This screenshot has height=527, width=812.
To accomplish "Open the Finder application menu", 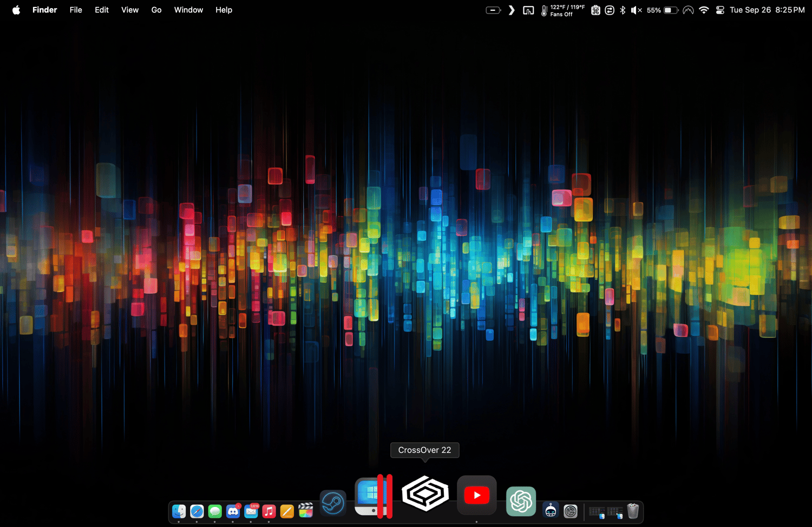I will click(44, 10).
